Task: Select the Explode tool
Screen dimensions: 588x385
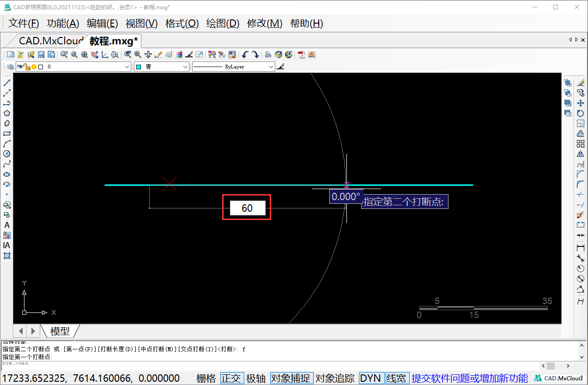Action: 581,215
